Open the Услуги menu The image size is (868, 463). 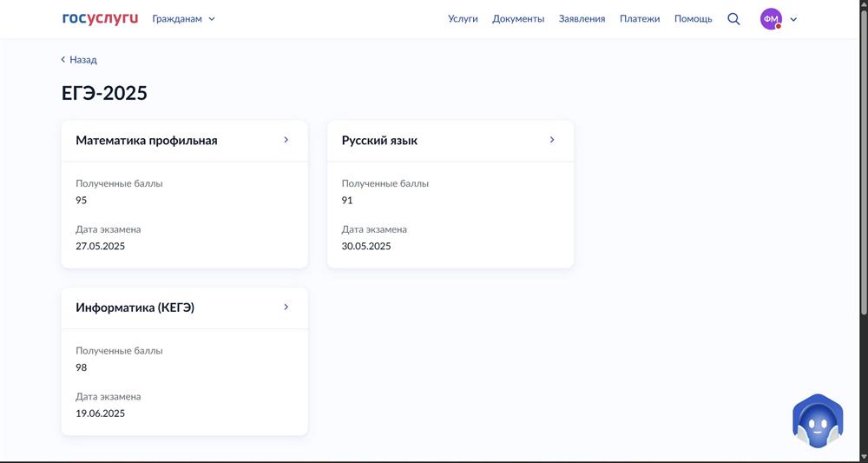[x=463, y=19]
